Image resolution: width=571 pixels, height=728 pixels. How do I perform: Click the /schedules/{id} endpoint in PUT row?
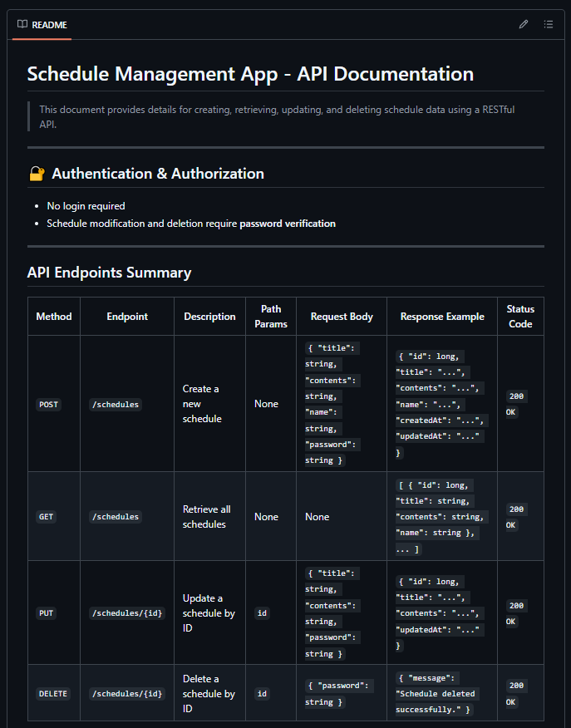[126, 613]
